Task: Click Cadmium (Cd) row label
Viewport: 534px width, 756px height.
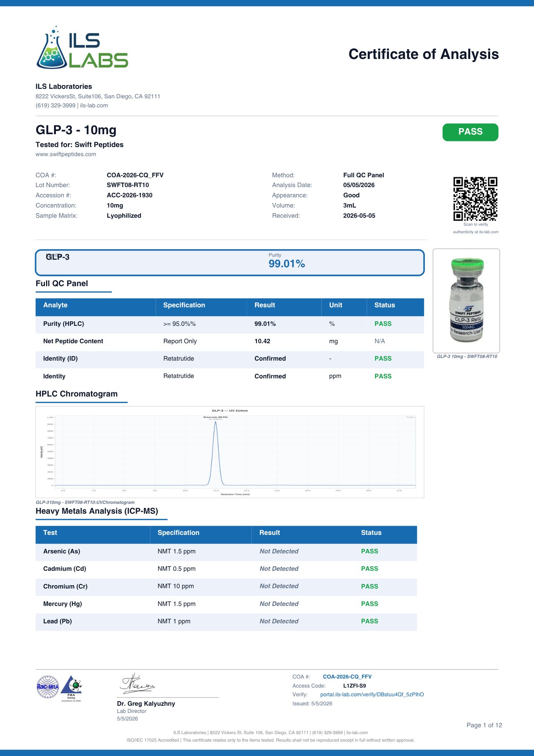Action: pos(65,569)
